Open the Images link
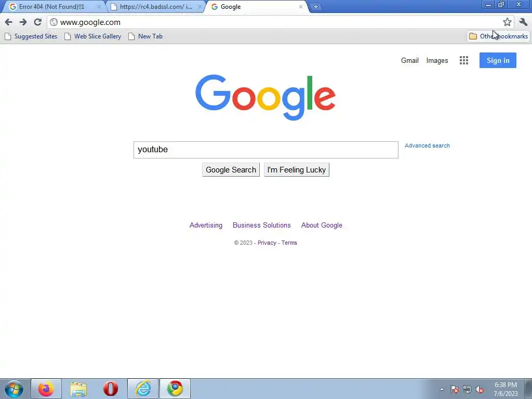This screenshot has width=532, height=399. (437, 61)
